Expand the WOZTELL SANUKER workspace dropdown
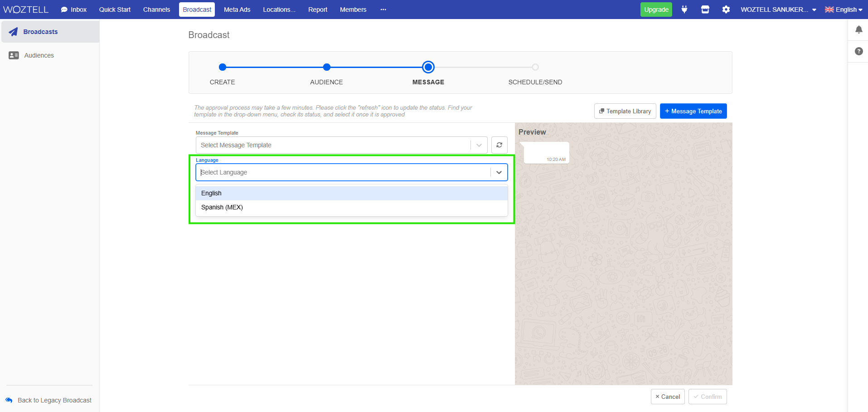The image size is (868, 412). coord(777,9)
